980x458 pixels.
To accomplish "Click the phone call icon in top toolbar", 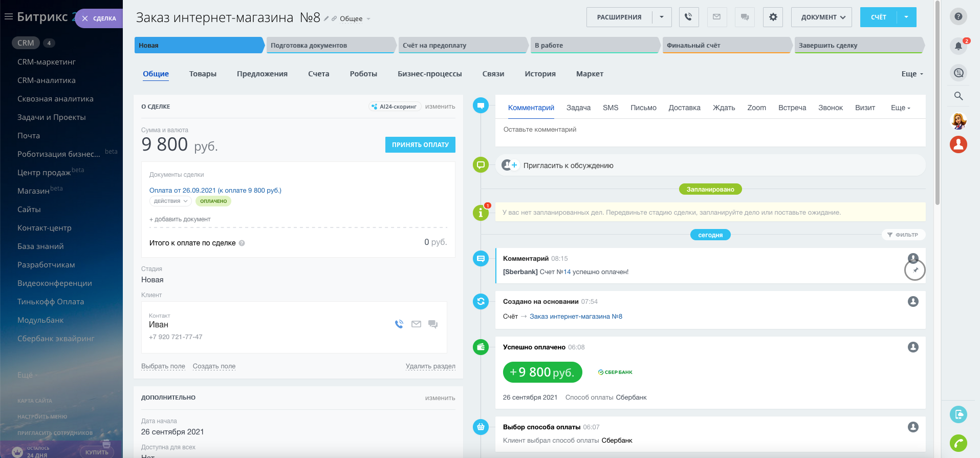I will (x=688, y=17).
